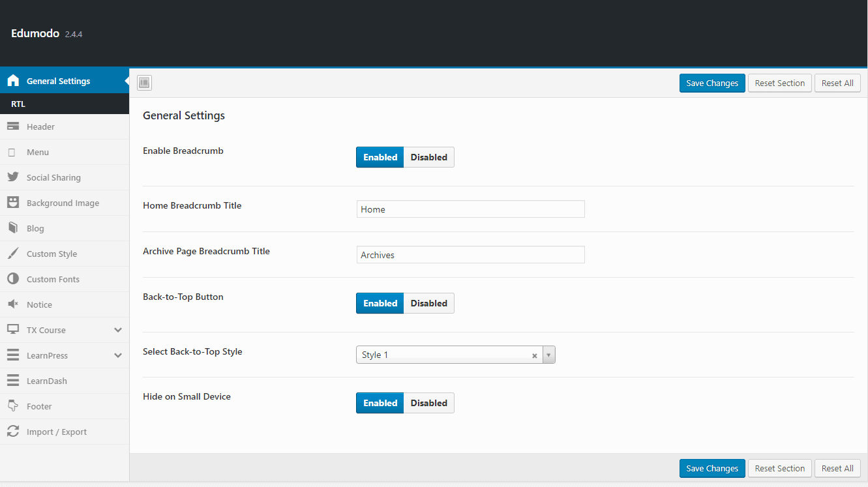Click the top Save Changes button
Image resolution: width=868 pixels, height=487 pixels.
coord(712,83)
